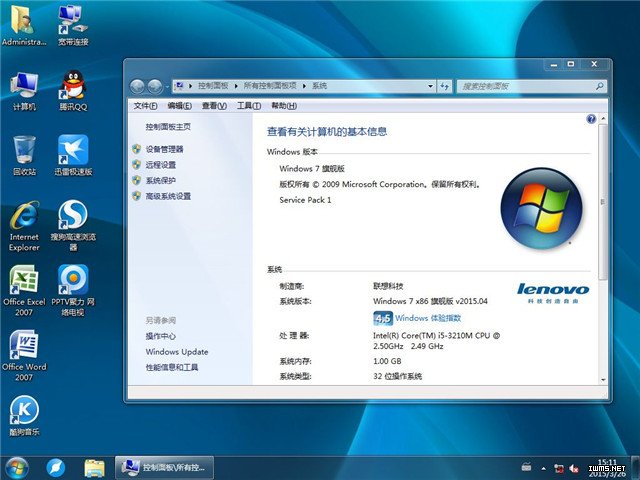Open the 帮助(H) menu

(x=284, y=106)
